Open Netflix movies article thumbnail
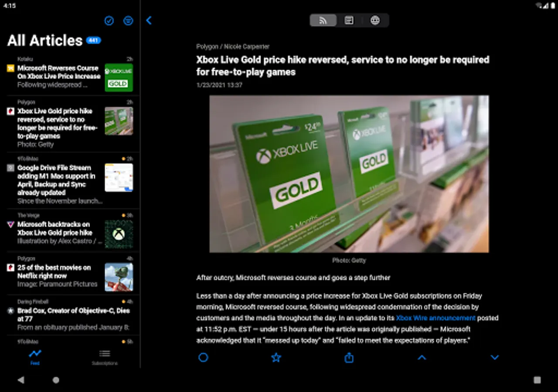This screenshot has height=392, width=558. (x=119, y=277)
